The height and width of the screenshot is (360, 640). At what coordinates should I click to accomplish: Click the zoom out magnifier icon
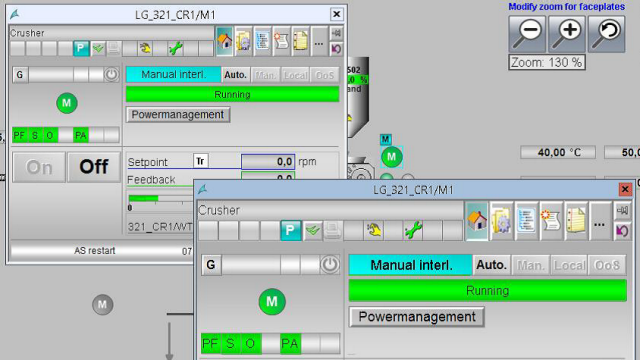pyautogui.click(x=527, y=34)
